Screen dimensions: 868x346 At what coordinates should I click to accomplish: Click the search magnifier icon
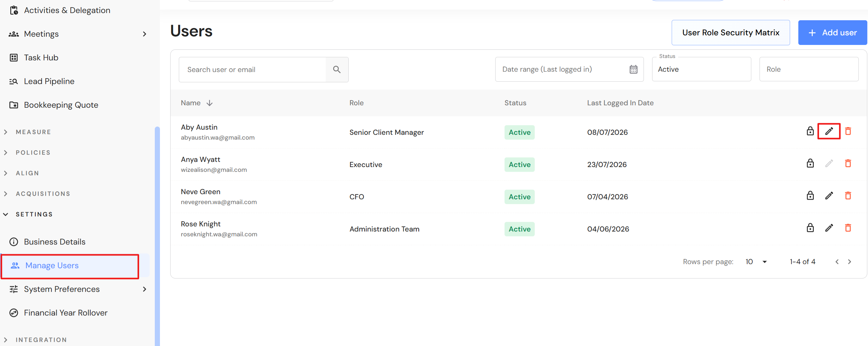coord(337,70)
